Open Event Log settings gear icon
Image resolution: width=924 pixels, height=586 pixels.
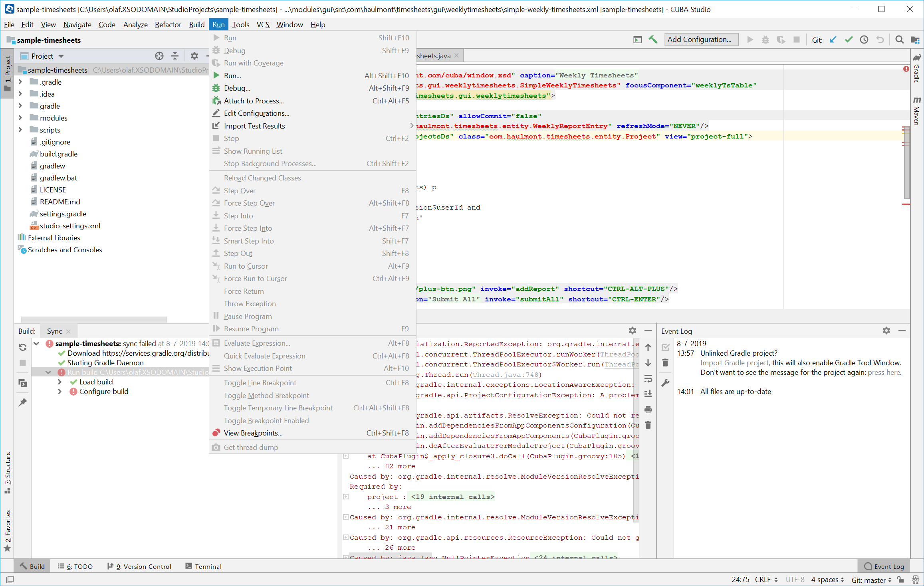point(886,331)
